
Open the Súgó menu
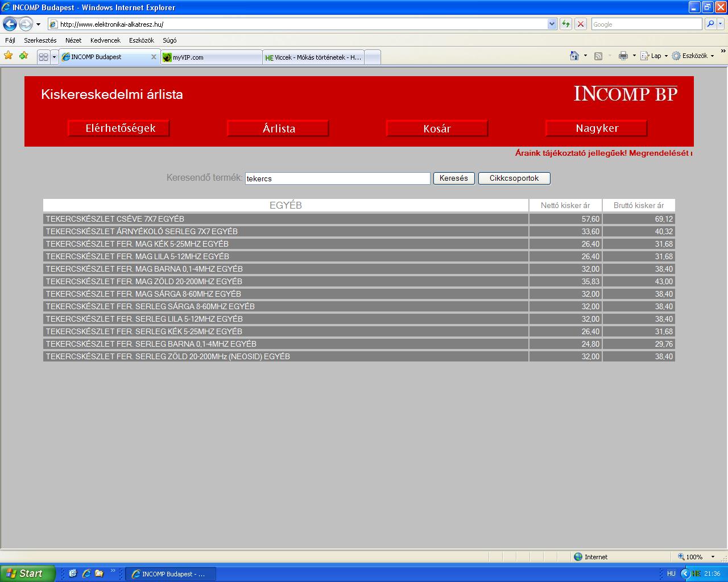[169, 40]
